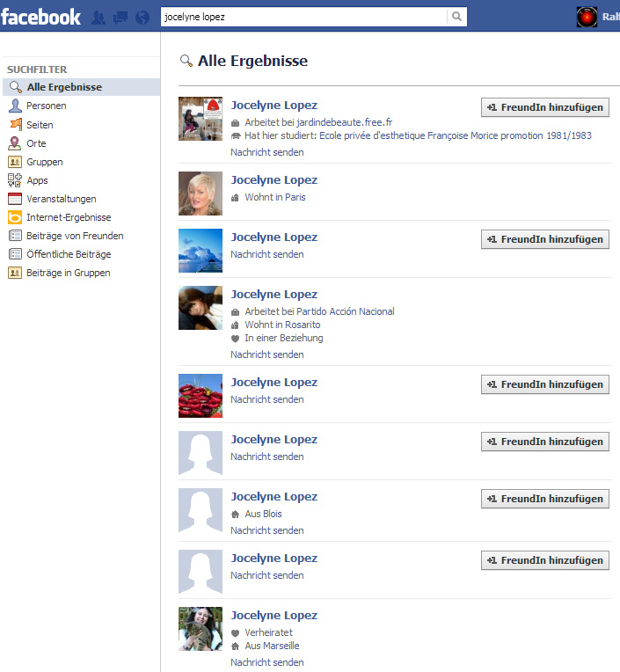Click 'Wohnt in Rosarito' text

coord(282,325)
